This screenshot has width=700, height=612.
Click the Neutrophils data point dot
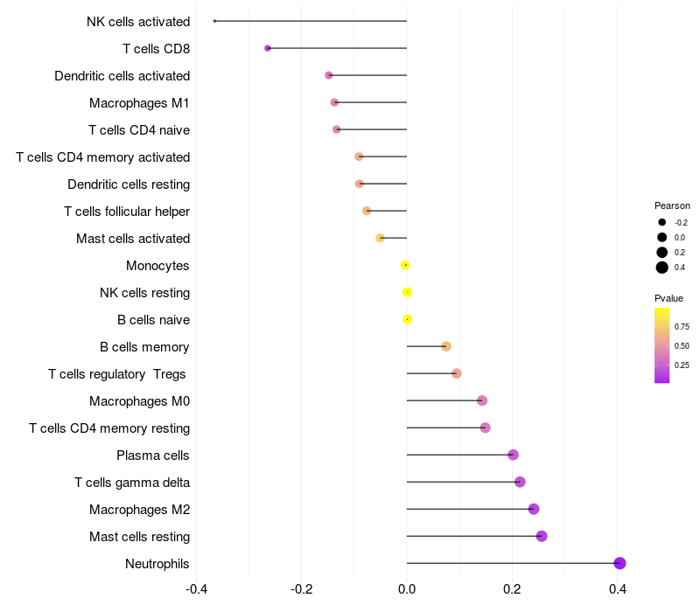(619, 563)
